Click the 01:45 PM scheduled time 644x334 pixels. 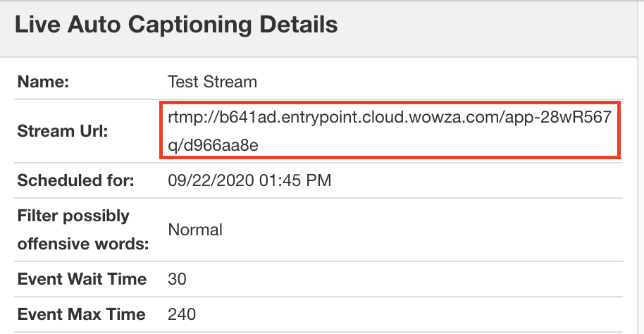coord(287,180)
